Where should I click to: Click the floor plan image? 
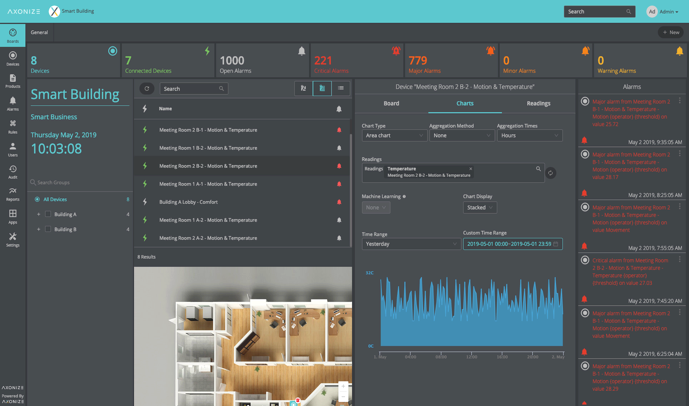[x=243, y=336]
